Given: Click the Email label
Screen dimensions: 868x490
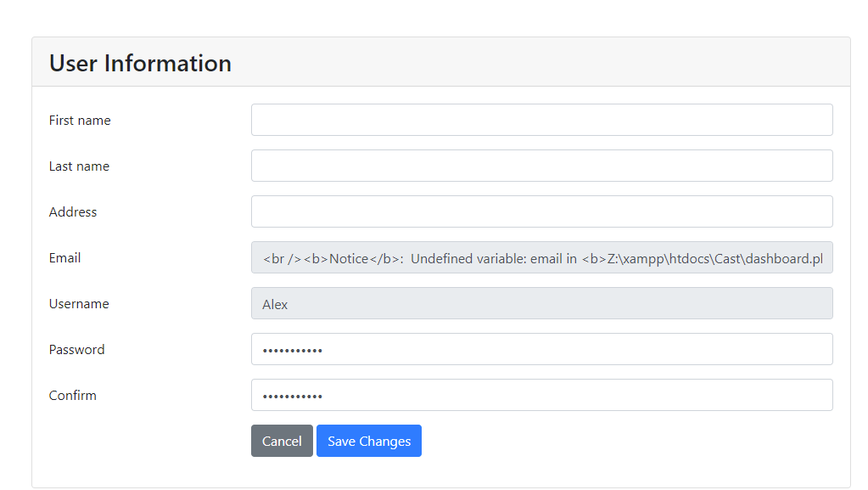Looking at the screenshot, I should click(64, 257).
